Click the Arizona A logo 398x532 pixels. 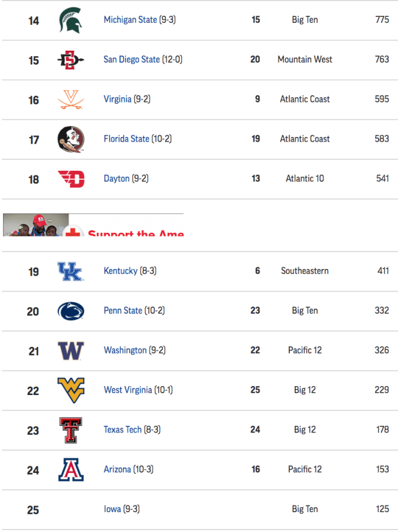point(71,470)
